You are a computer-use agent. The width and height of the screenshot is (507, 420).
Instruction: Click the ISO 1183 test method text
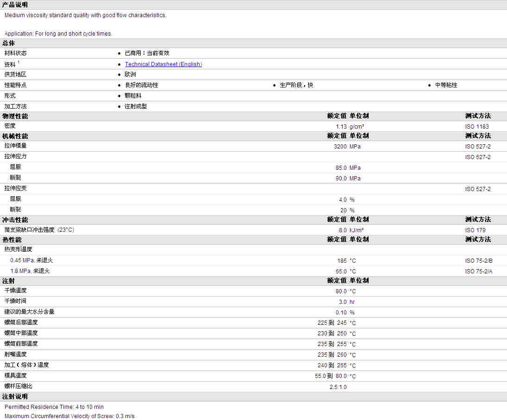pos(477,127)
